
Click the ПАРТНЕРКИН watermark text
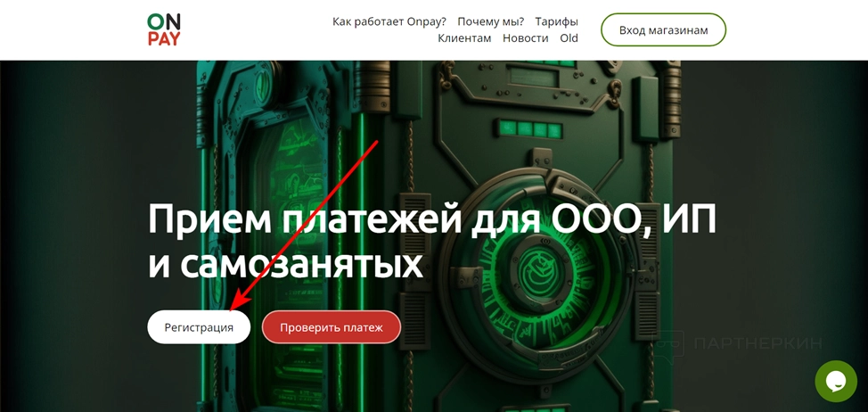757,344
